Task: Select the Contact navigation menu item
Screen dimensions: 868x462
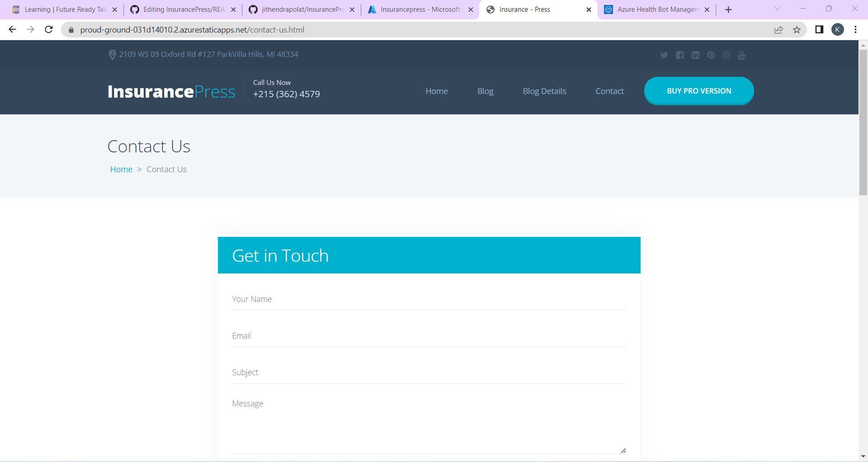Action: tap(609, 91)
